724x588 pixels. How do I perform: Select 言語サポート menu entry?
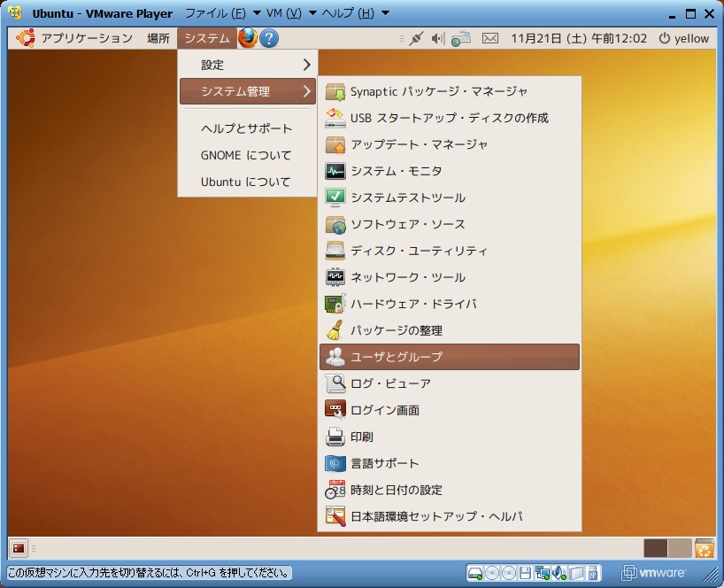point(450,463)
